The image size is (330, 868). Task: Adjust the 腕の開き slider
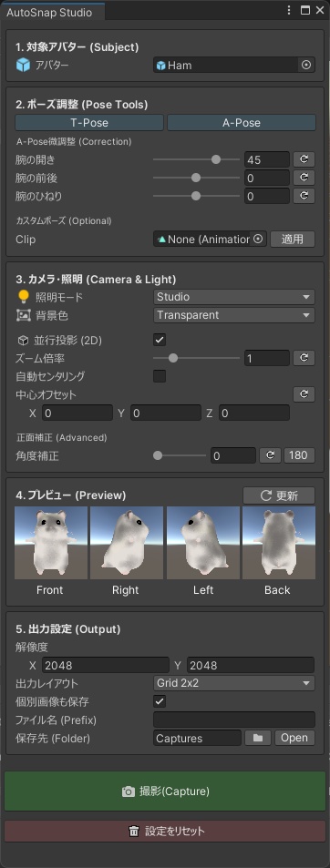(x=196, y=159)
